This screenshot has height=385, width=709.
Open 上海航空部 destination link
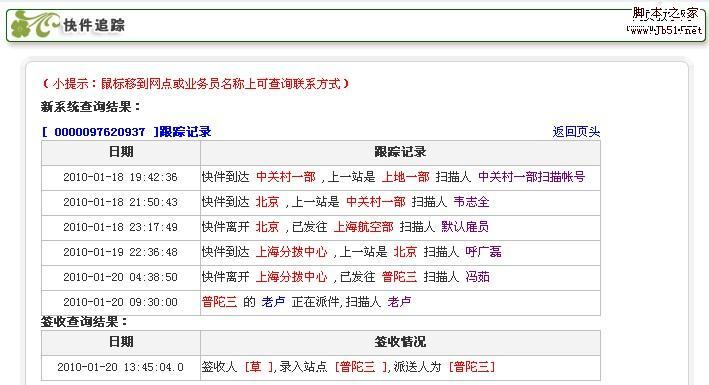tap(364, 227)
